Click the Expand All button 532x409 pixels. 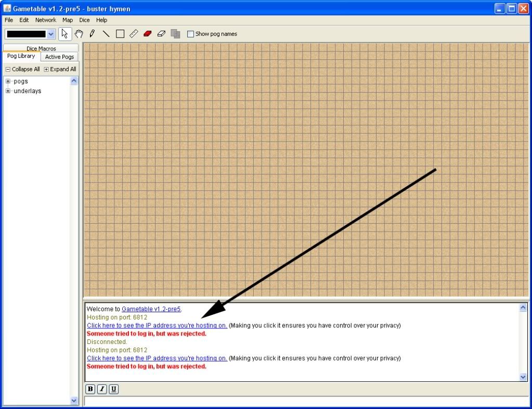pyautogui.click(x=60, y=69)
